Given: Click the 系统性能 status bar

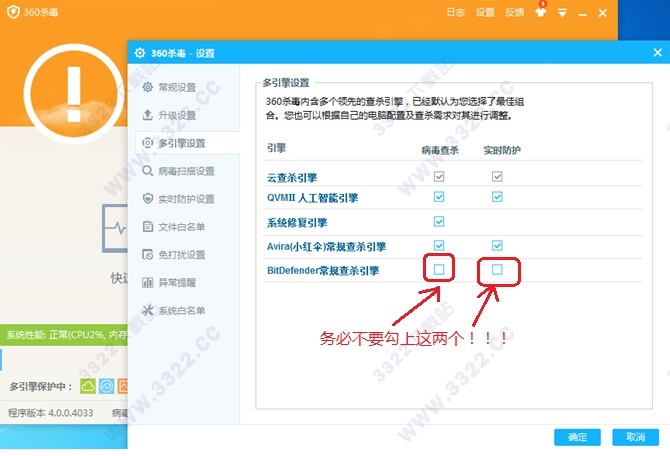Looking at the screenshot, I should pyautogui.click(x=64, y=335).
